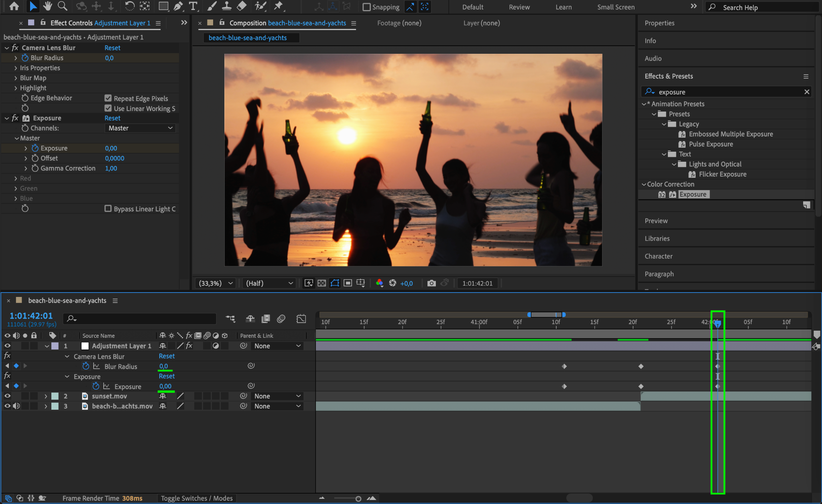The image size is (822, 504).
Task: Click Blur Radius stopwatch in Effect Controls
Action: point(25,58)
